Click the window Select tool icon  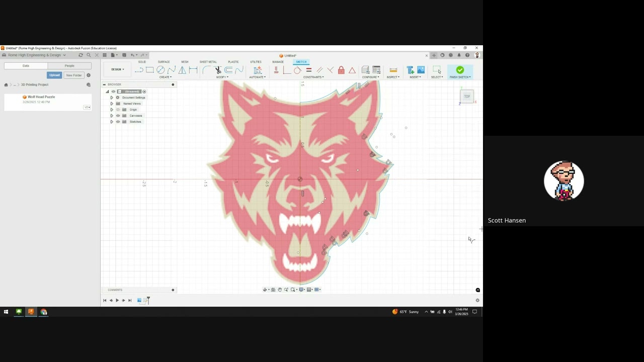[437, 70]
